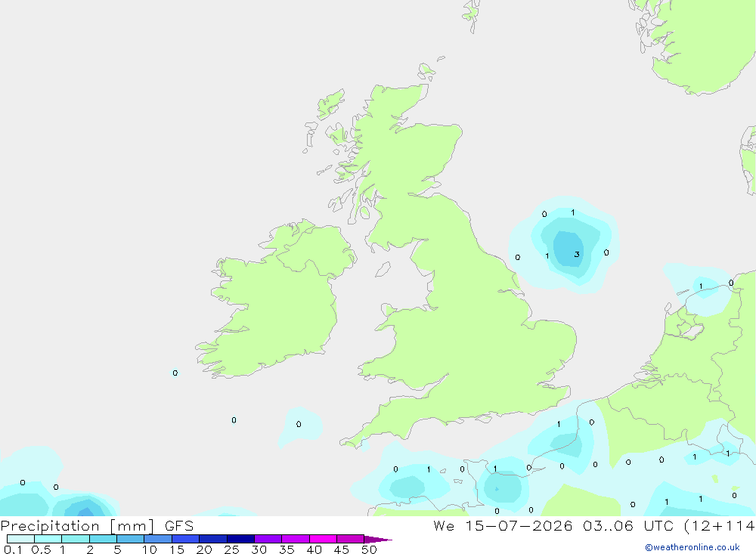756x554 pixels.
Task: Click the 0.1–0.5 mm legend color swatch
Action: pyautogui.click(x=20, y=539)
